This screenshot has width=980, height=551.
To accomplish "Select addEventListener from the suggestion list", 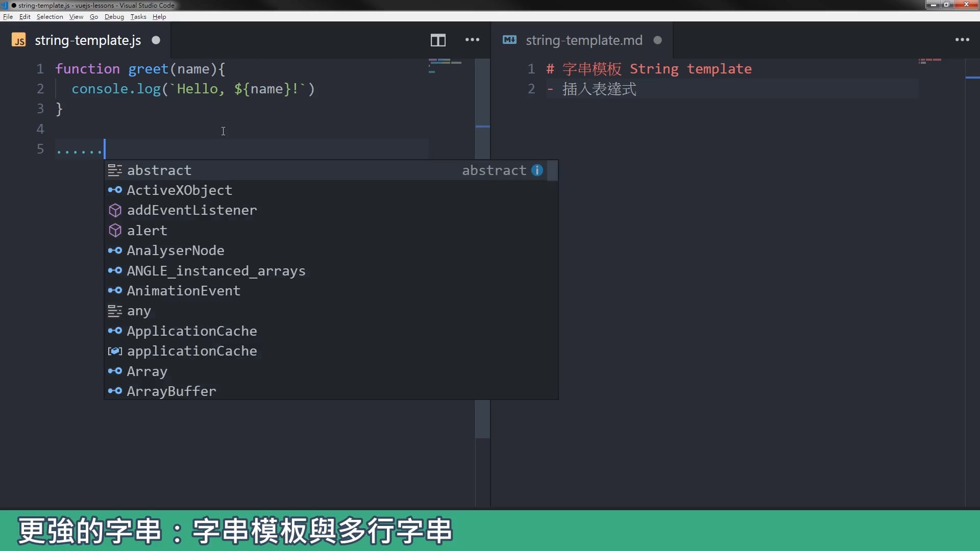I will tap(191, 210).
